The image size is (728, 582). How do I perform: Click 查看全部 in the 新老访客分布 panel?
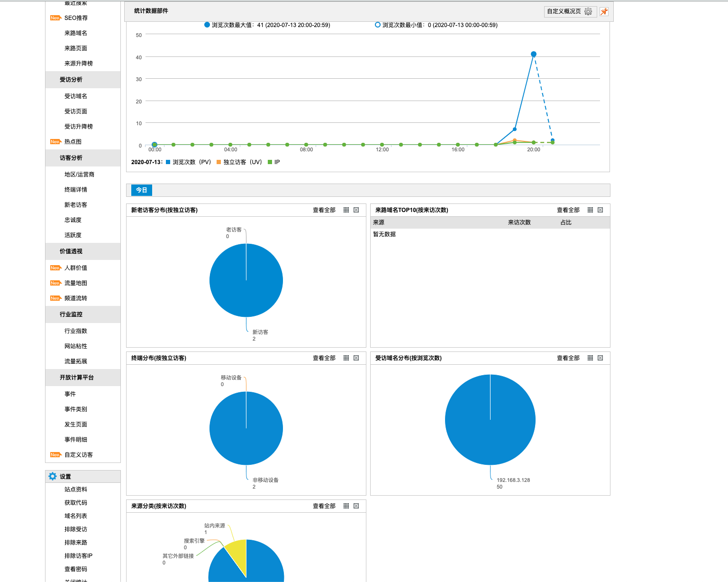pos(324,210)
